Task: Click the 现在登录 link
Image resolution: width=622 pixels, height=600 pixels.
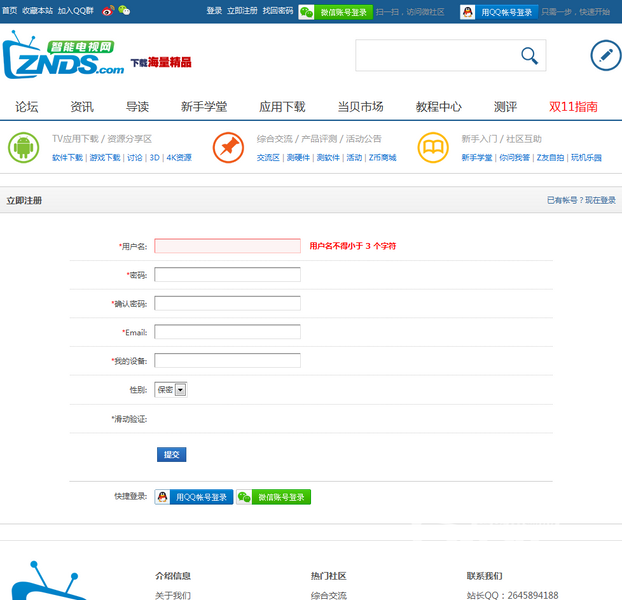Action: click(600, 201)
